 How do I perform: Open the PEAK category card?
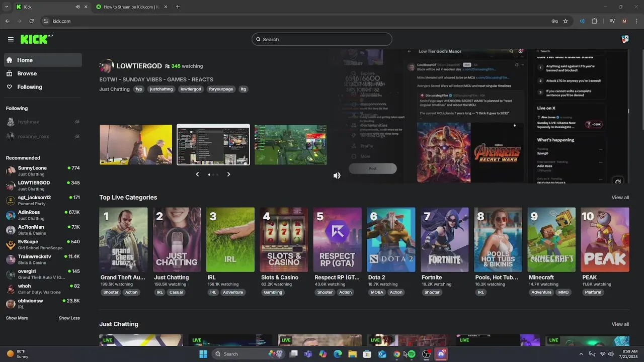(x=605, y=240)
